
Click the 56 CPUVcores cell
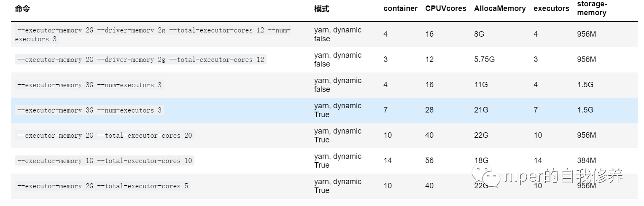[429, 161]
